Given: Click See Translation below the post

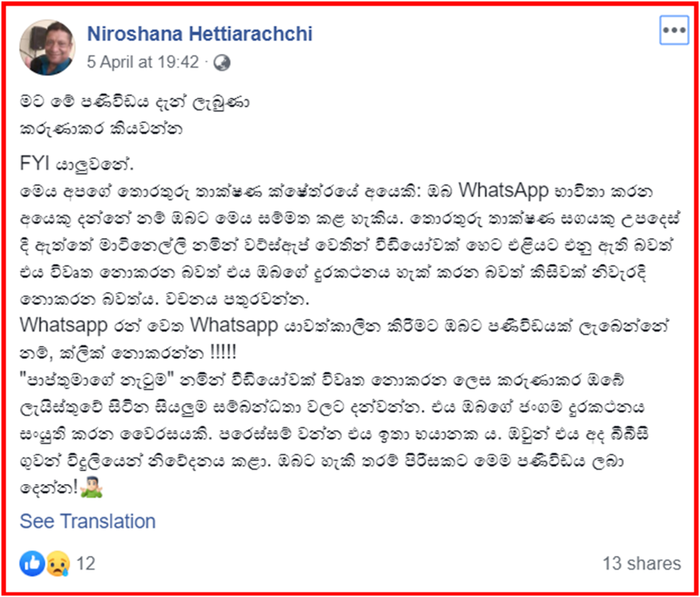Looking at the screenshot, I should pyautogui.click(x=88, y=521).
